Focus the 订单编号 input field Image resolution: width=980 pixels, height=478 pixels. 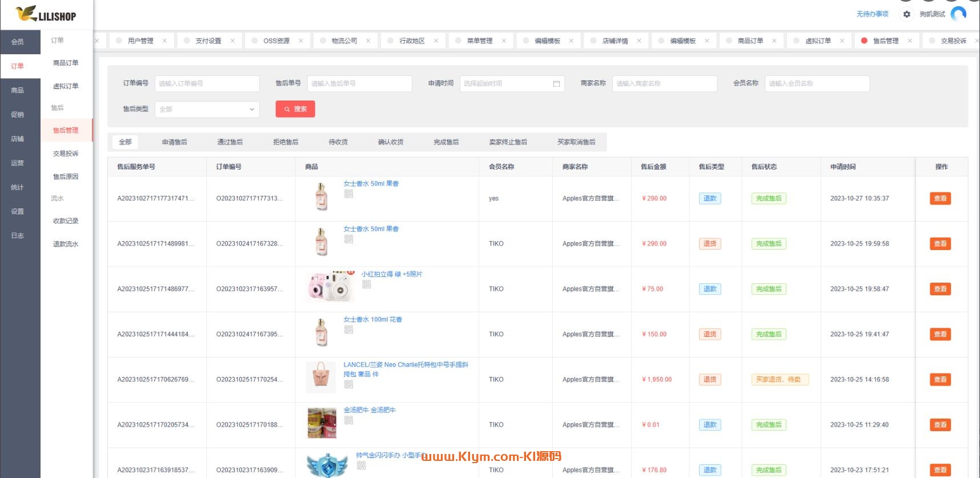click(207, 84)
